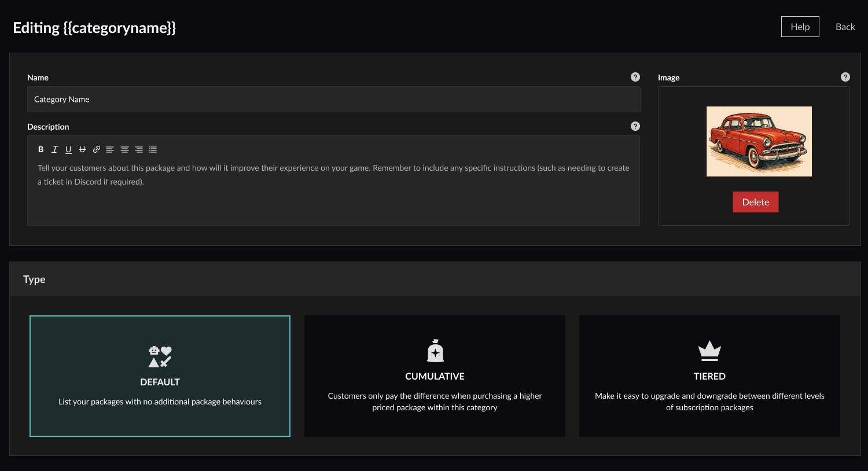Insert a list in the description
The width and height of the screenshot is (868, 471).
coord(153,149)
